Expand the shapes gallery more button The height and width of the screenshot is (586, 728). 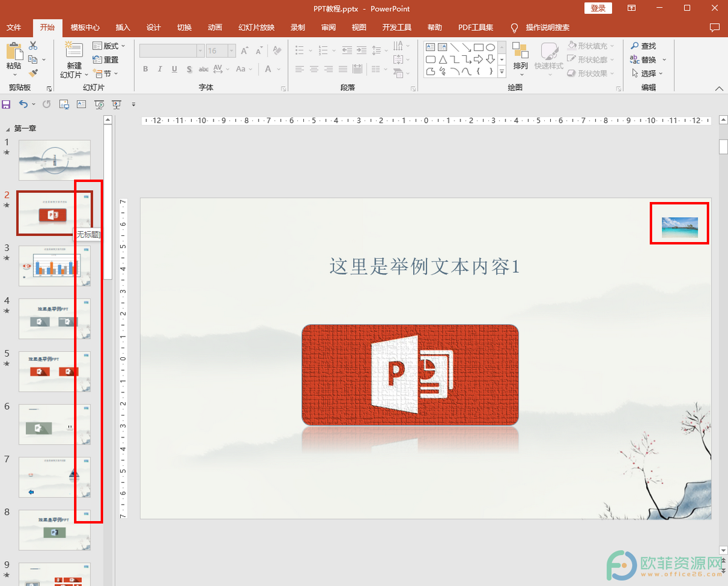502,72
